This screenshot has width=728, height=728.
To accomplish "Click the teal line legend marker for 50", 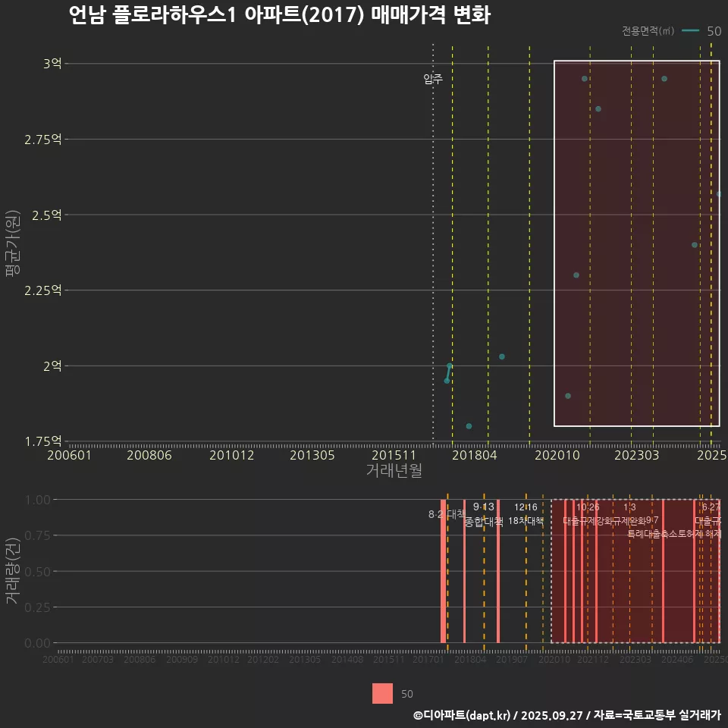I will point(690,31).
